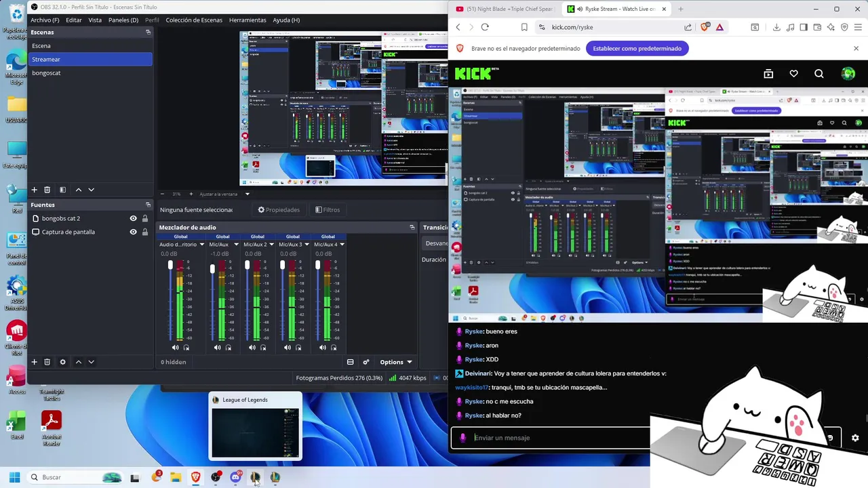This screenshot has height=488, width=868.
Task: Open Propiedades for the source
Action: 279,210
